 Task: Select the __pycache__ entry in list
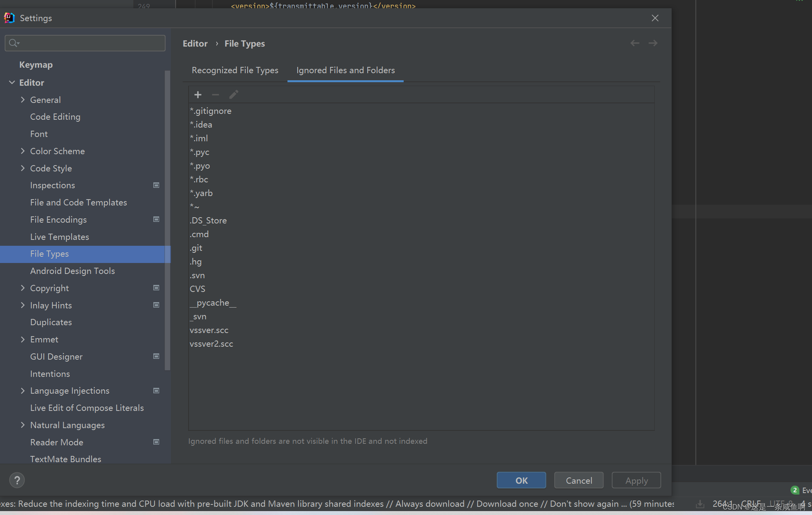[213, 303]
